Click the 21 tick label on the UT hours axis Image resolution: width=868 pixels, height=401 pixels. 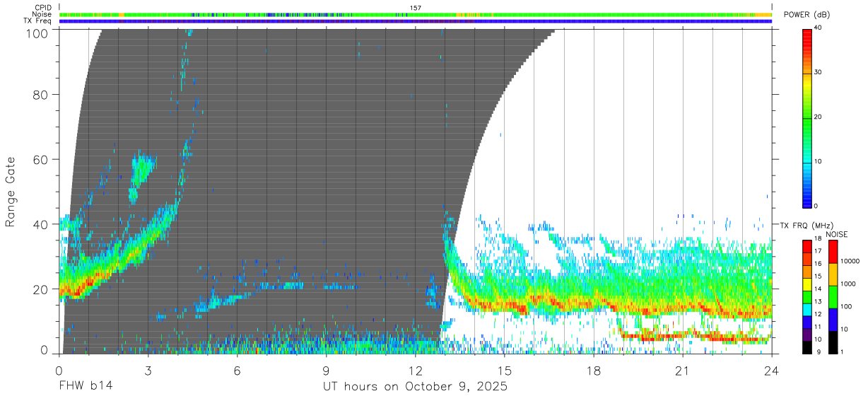(683, 371)
